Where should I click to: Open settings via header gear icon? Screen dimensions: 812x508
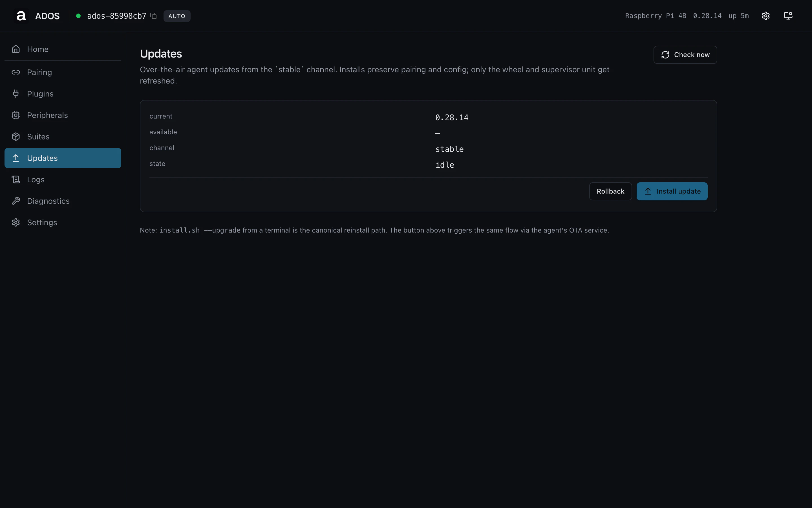766,16
